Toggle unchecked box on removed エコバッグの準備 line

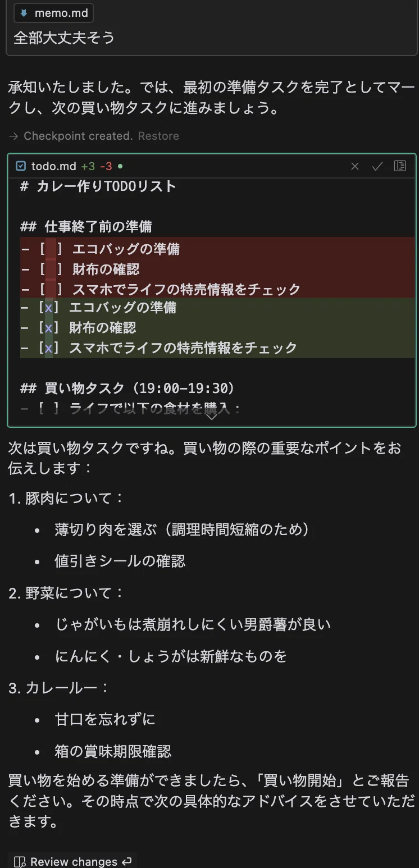coord(49,249)
